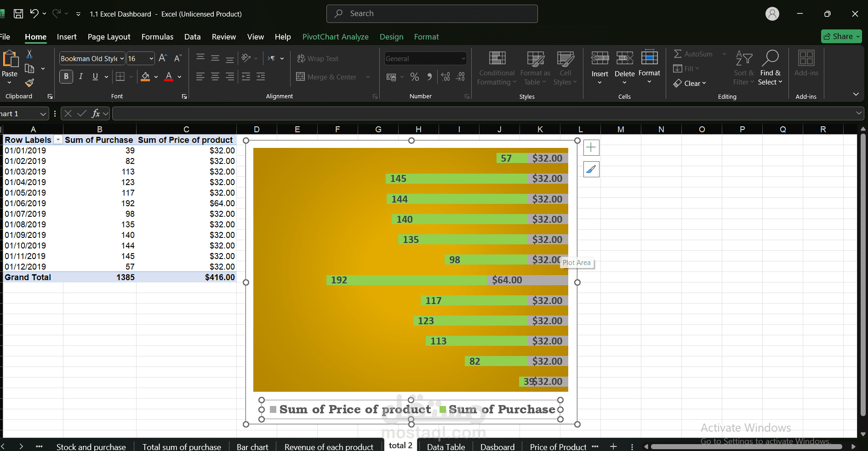Image resolution: width=868 pixels, height=451 pixels.
Task: Click the Insert cells button
Action: (x=600, y=68)
